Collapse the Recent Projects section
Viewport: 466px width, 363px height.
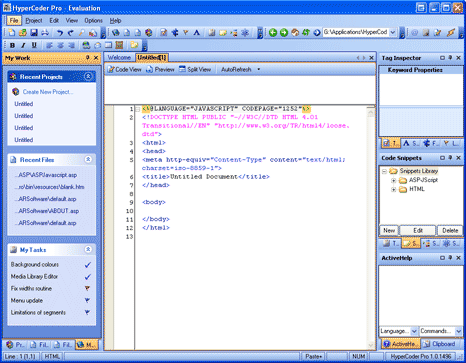88,77
